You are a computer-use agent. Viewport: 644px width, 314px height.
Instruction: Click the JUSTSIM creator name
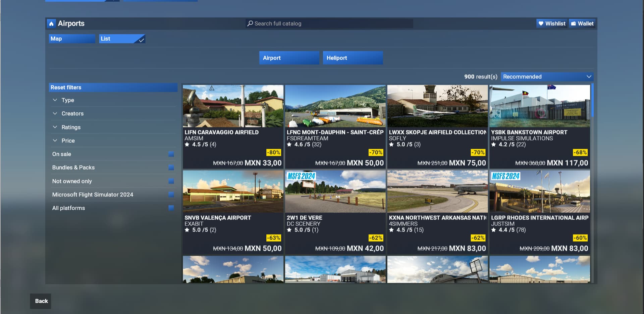tap(502, 224)
